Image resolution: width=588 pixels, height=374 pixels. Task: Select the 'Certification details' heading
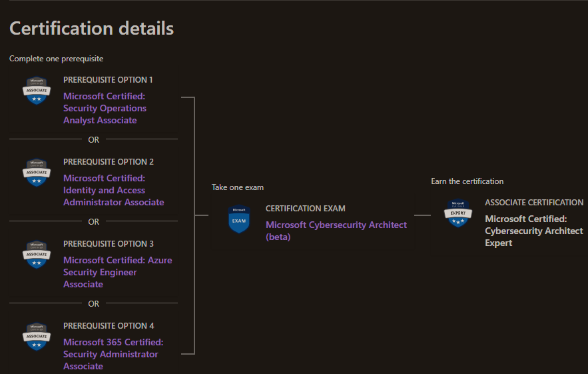pos(91,28)
